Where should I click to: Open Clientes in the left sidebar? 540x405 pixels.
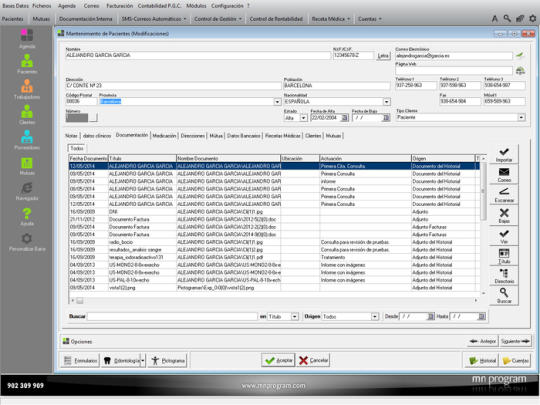27,115
